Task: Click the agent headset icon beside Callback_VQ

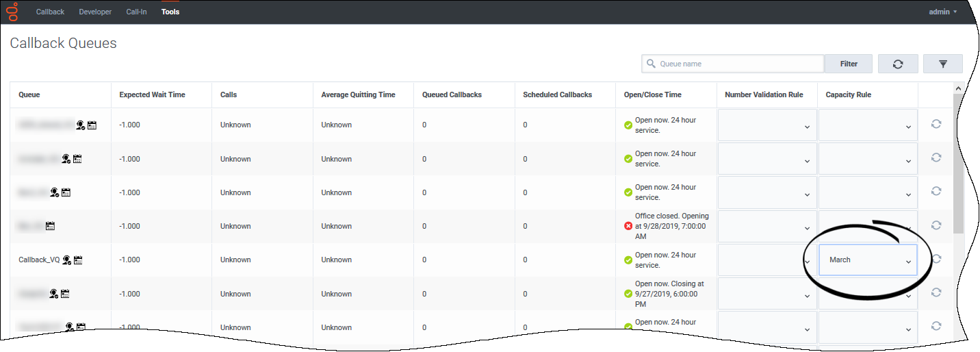Action: (x=67, y=260)
